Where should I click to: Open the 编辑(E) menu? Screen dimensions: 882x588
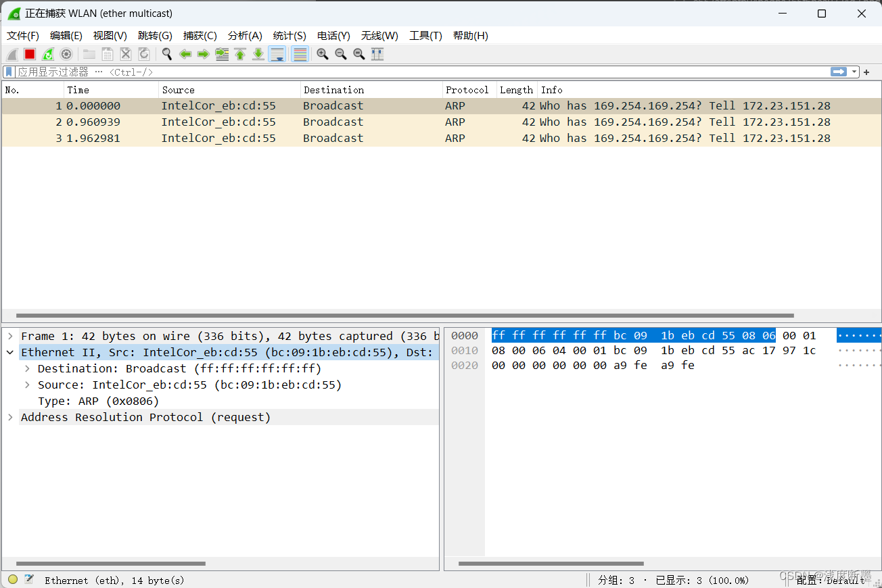[66, 36]
